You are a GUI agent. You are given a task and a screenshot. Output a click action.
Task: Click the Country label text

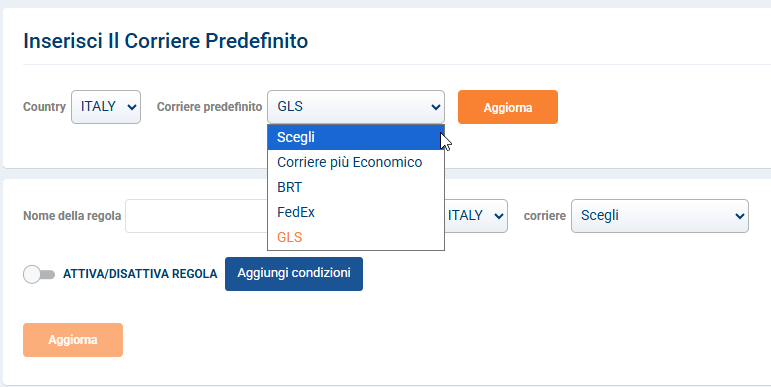tap(44, 107)
